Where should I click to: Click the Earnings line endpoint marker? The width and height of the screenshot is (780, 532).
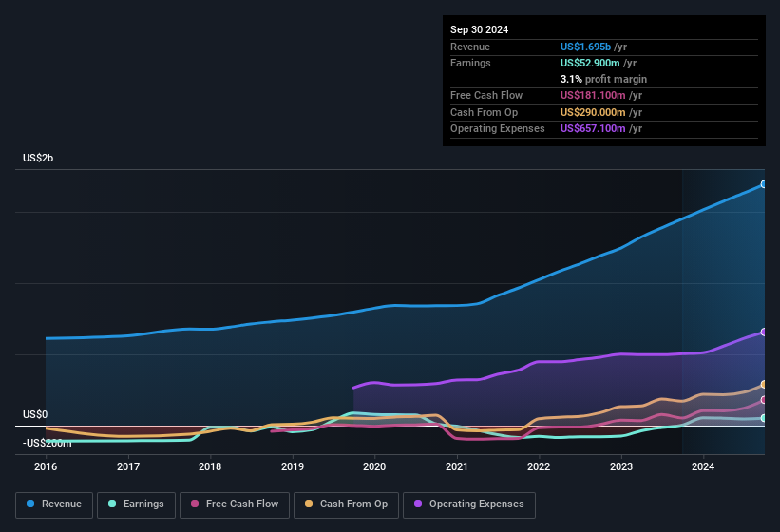[x=764, y=418]
